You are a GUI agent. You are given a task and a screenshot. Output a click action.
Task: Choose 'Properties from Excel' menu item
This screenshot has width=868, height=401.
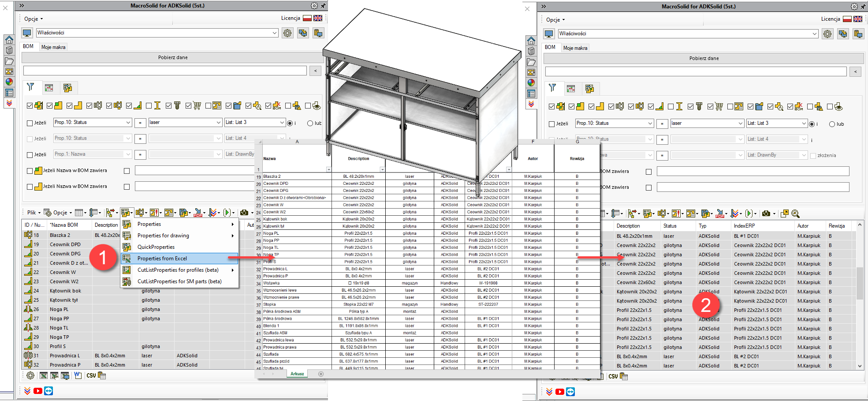[x=179, y=259]
